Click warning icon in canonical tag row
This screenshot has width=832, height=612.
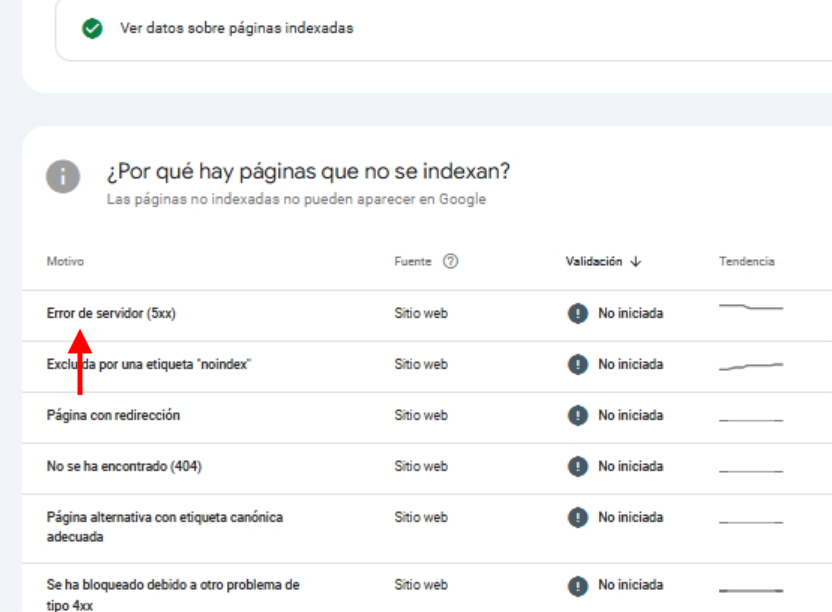tap(577, 517)
